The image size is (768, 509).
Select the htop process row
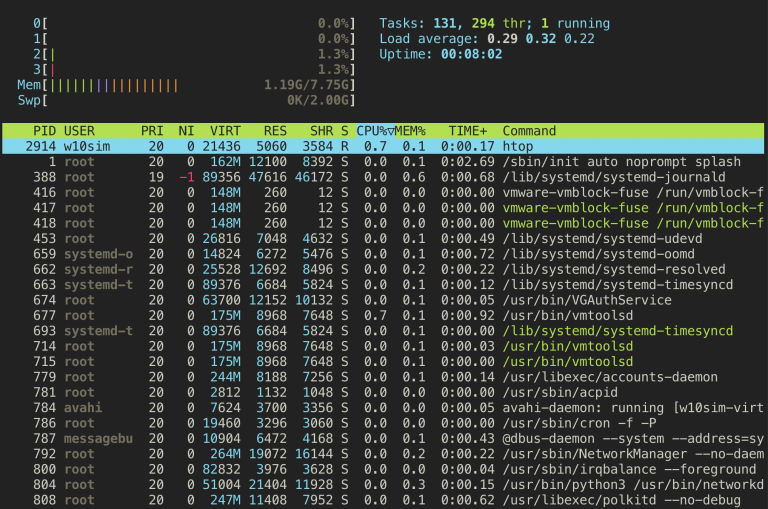pyautogui.click(x=383, y=146)
